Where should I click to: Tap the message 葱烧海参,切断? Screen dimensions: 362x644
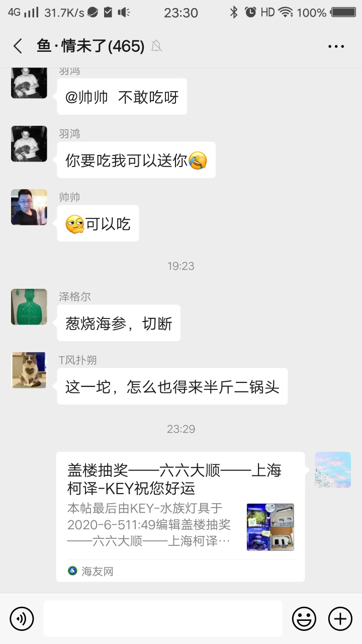click(119, 323)
